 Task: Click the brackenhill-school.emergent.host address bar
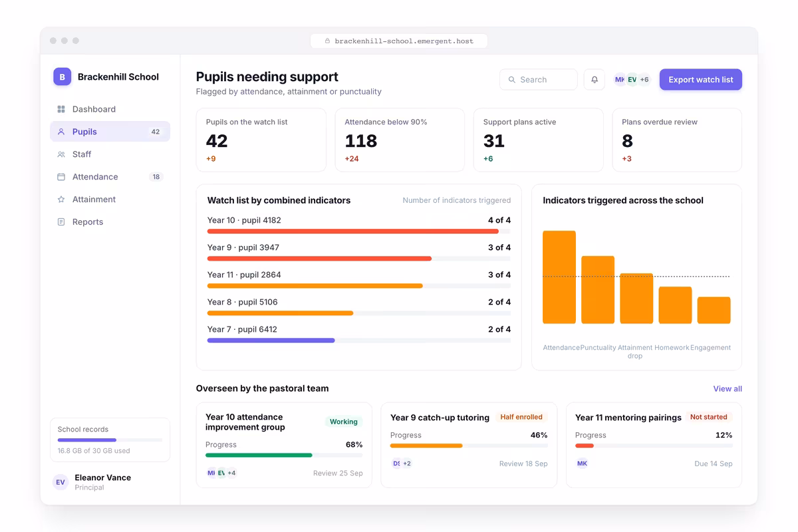(x=399, y=41)
